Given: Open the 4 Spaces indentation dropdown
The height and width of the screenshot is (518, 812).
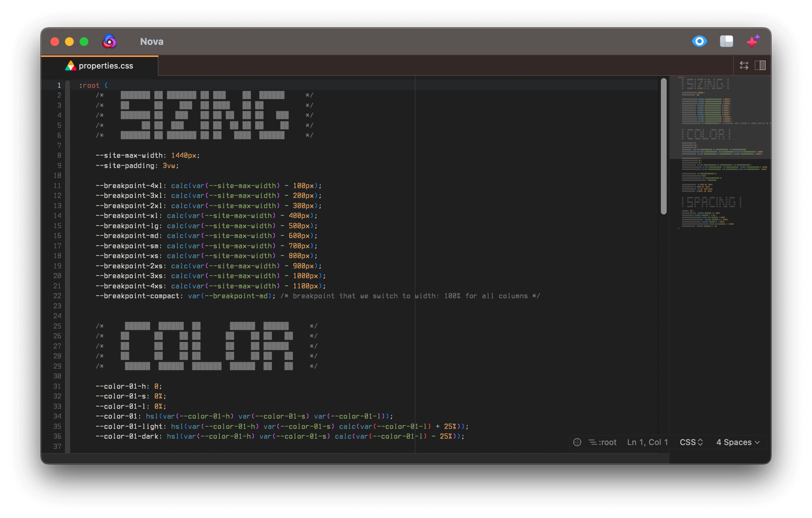Looking at the screenshot, I should [x=738, y=442].
